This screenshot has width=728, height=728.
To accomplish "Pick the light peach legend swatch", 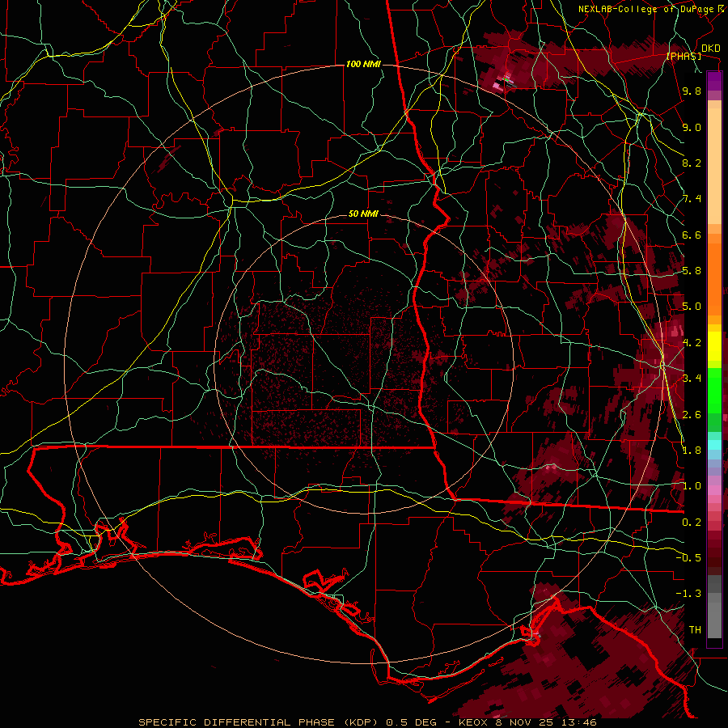I will click(714, 167).
